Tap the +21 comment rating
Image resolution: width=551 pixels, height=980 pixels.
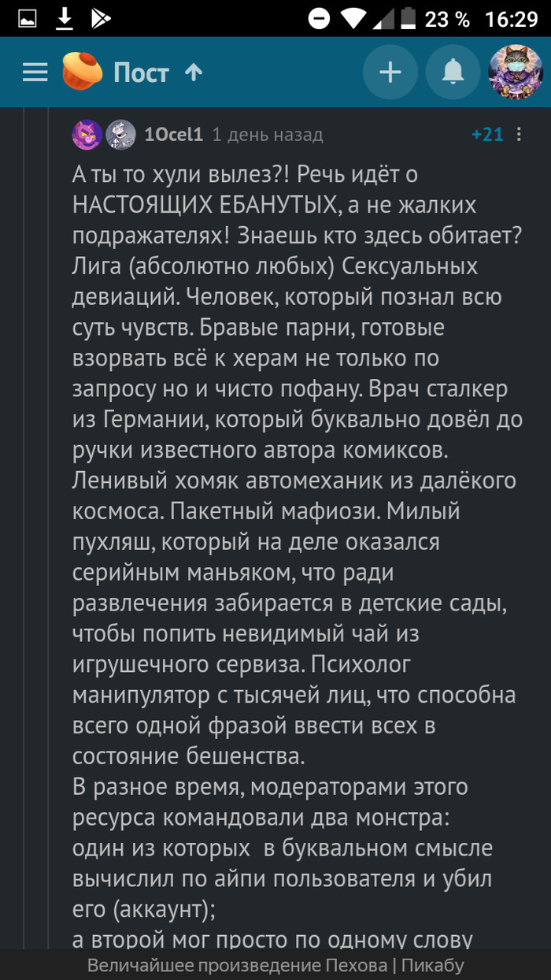pyautogui.click(x=487, y=135)
